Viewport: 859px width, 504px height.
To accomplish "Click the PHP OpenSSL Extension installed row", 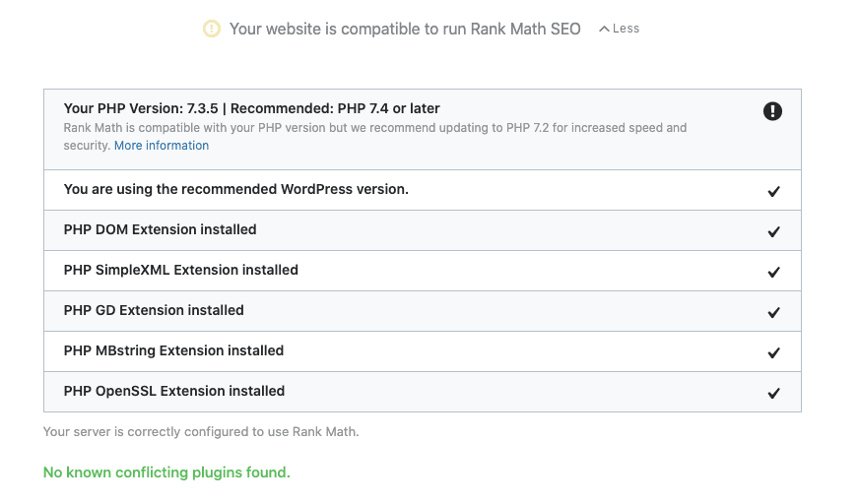I will (x=174, y=391).
